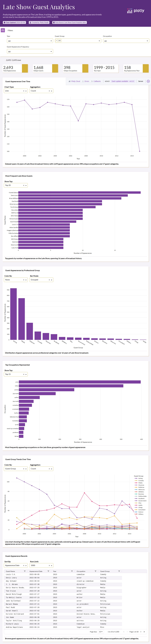This screenshot has height=644, width=151.
Task: Toggle Clergy trace in legend
Action: pyautogui.click(x=139, y=507)
